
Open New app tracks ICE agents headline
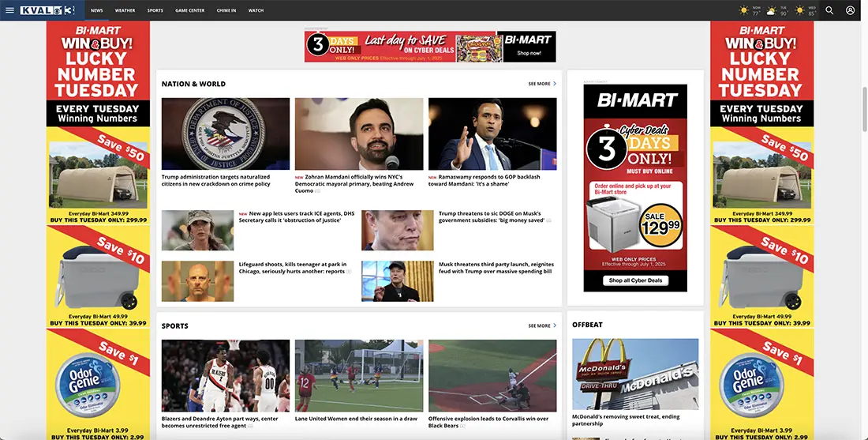pyautogui.click(x=297, y=216)
